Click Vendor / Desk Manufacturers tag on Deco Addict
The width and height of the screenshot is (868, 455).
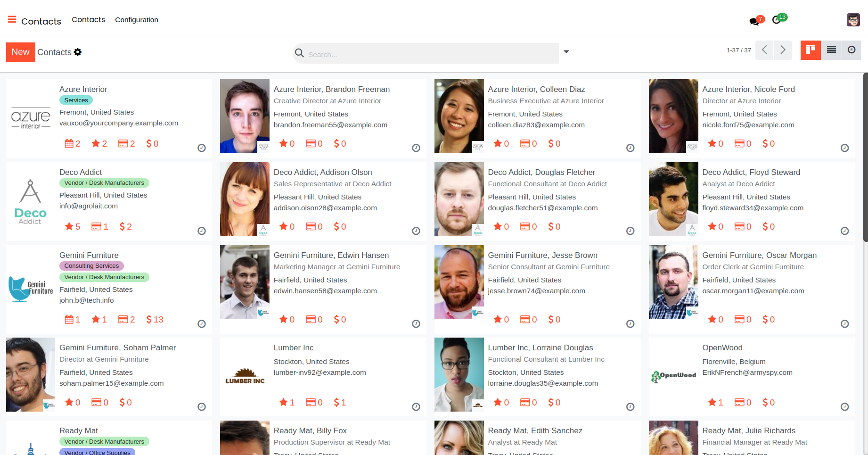[x=104, y=183]
